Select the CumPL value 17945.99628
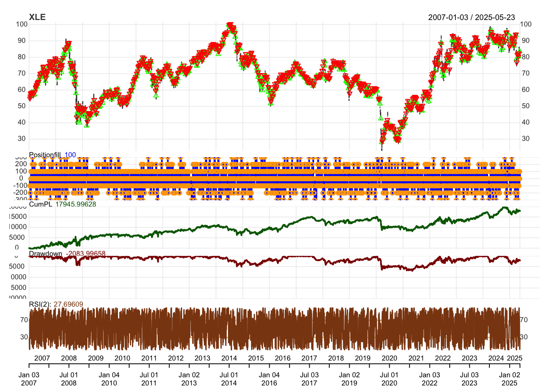The width and height of the screenshot is (549, 392). click(x=76, y=204)
